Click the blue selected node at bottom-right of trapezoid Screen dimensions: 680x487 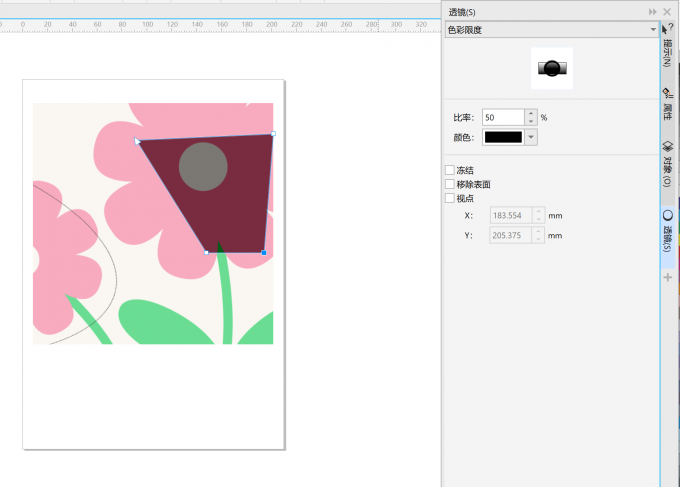[x=264, y=252]
